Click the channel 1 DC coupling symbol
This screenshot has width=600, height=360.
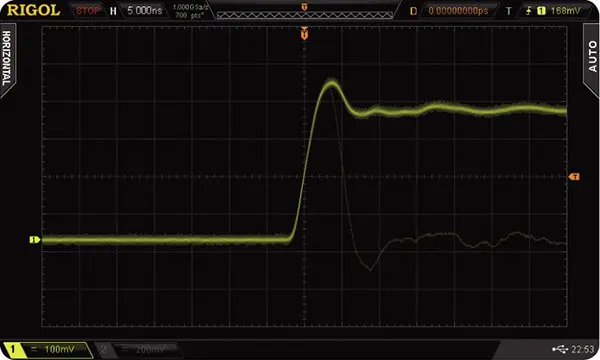[x=34, y=349]
